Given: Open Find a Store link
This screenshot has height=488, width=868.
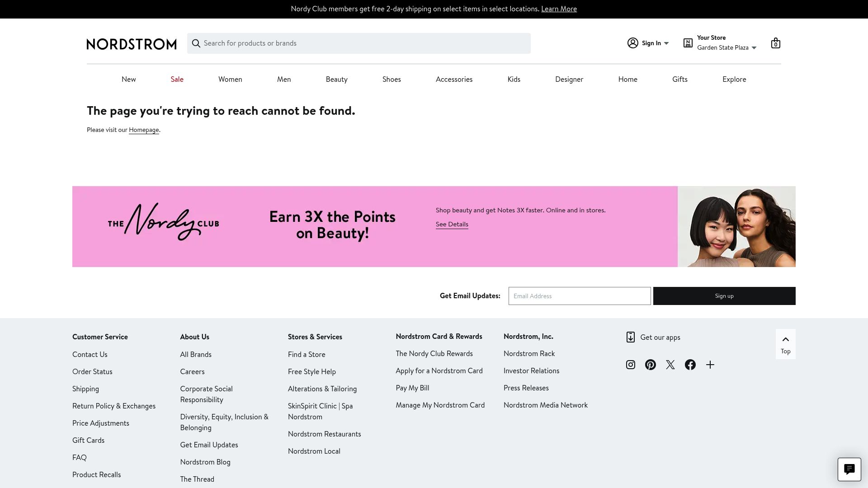Looking at the screenshot, I should pyautogui.click(x=307, y=355).
